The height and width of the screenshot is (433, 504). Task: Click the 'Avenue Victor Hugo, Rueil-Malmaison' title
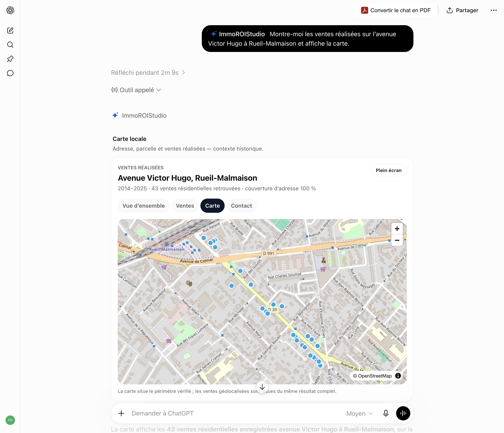pos(187,178)
